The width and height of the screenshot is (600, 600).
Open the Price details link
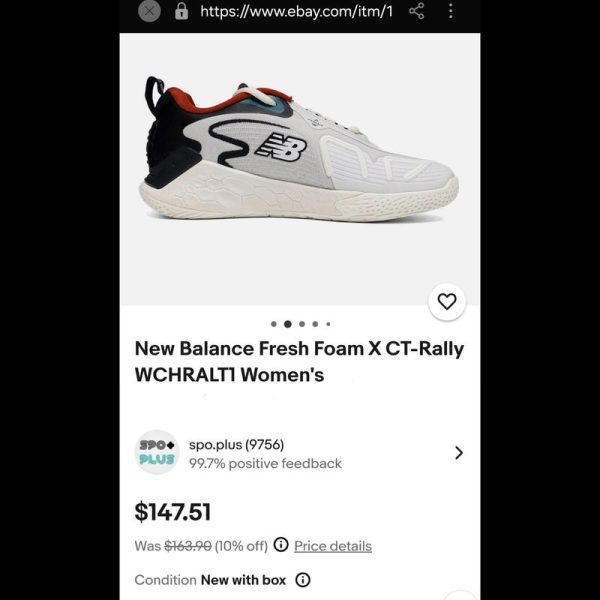tap(333, 546)
